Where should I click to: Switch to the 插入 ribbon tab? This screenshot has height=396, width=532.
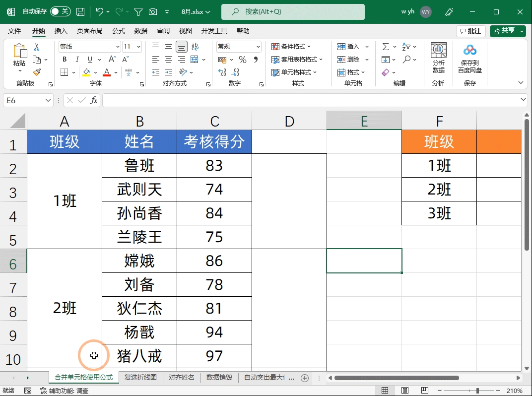(60, 30)
